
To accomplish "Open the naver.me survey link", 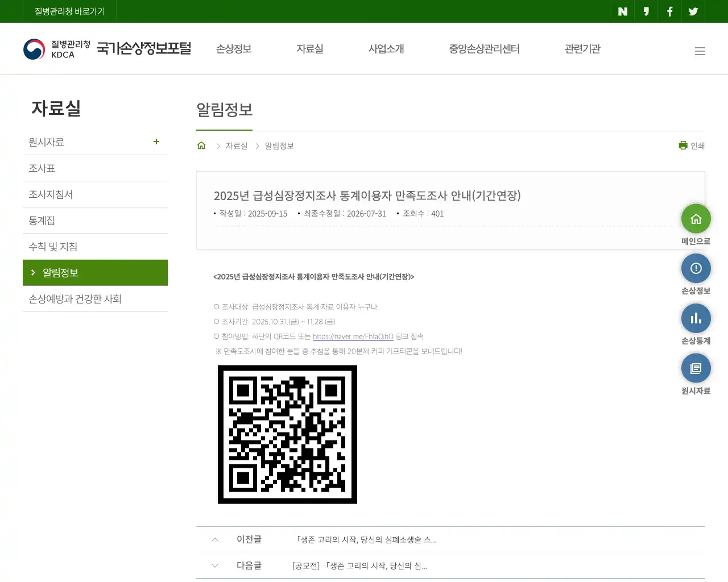I will tap(353, 336).
